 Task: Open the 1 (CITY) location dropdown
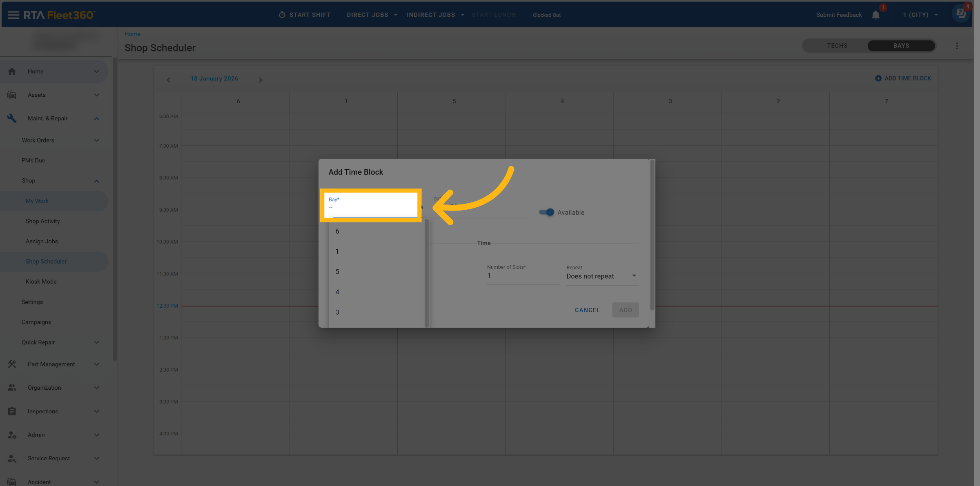tap(920, 15)
